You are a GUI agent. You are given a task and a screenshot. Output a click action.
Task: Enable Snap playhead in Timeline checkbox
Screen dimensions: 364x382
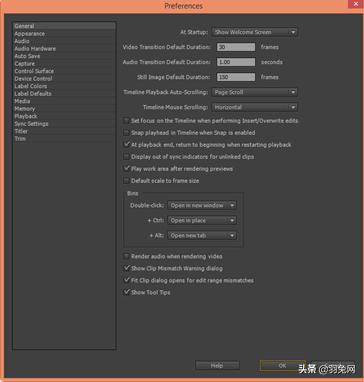(126, 133)
